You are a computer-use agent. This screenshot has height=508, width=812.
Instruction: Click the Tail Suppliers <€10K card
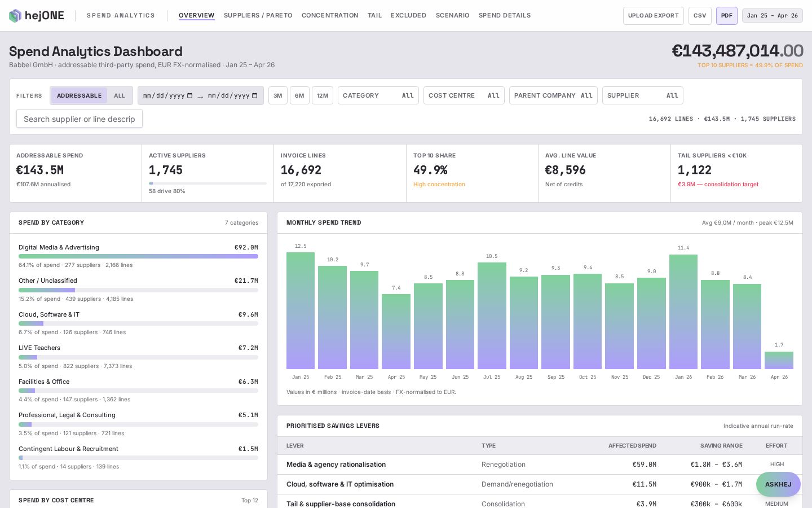736,173
